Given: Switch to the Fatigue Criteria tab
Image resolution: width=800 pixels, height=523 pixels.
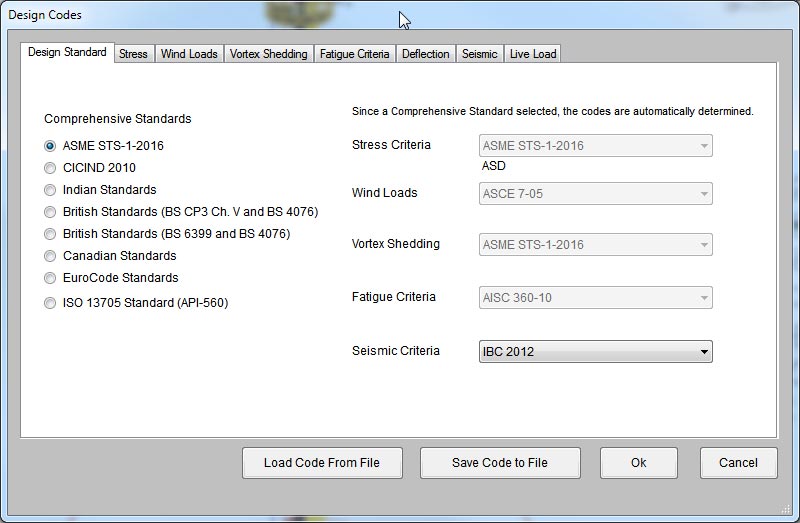Looking at the screenshot, I should (x=355, y=54).
